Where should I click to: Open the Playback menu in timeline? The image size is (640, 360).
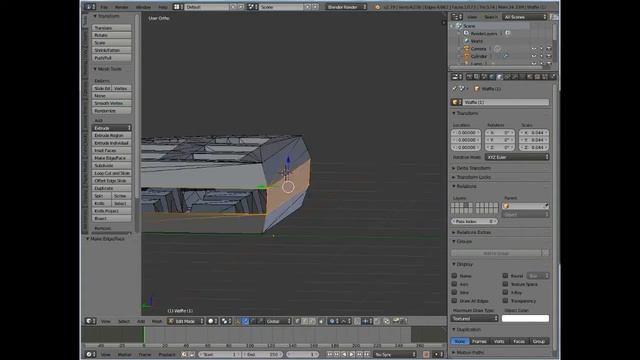click(167, 354)
